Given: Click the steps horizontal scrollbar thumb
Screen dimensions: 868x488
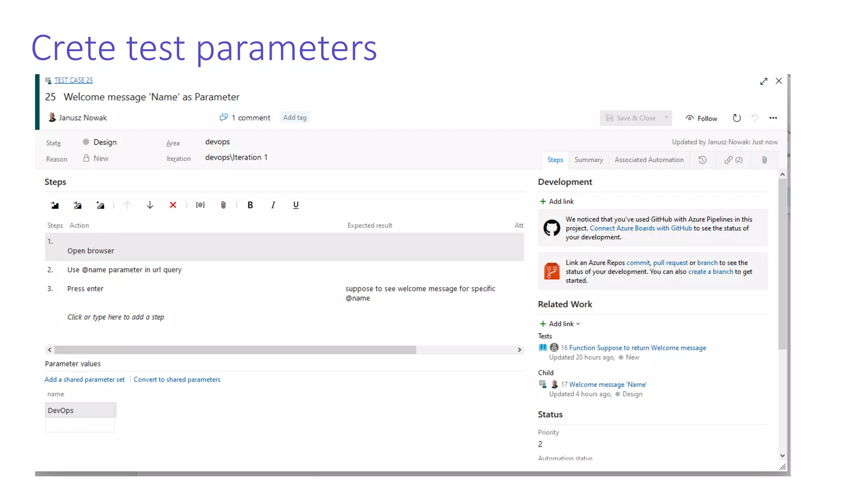Looking at the screenshot, I should tap(235, 350).
